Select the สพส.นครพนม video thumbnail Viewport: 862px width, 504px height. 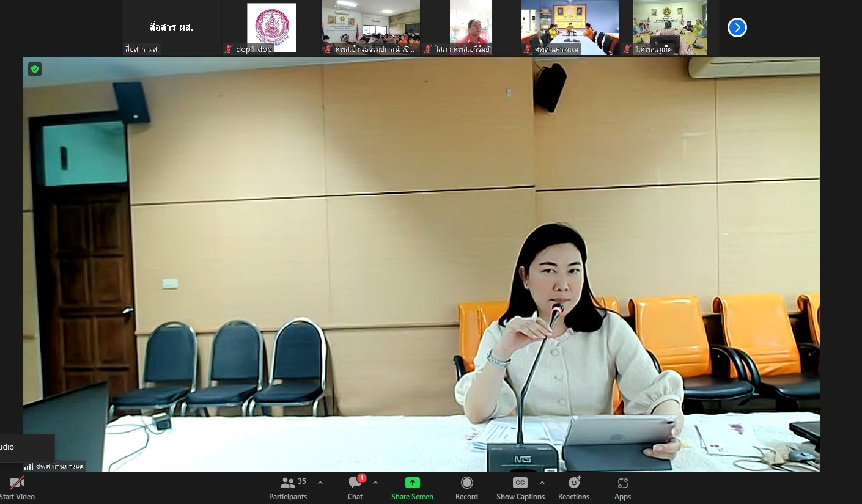click(570, 27)
